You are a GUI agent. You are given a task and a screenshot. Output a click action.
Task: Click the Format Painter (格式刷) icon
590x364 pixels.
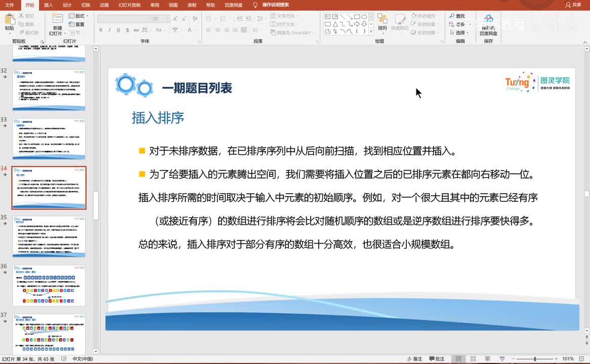pos(21,33)
